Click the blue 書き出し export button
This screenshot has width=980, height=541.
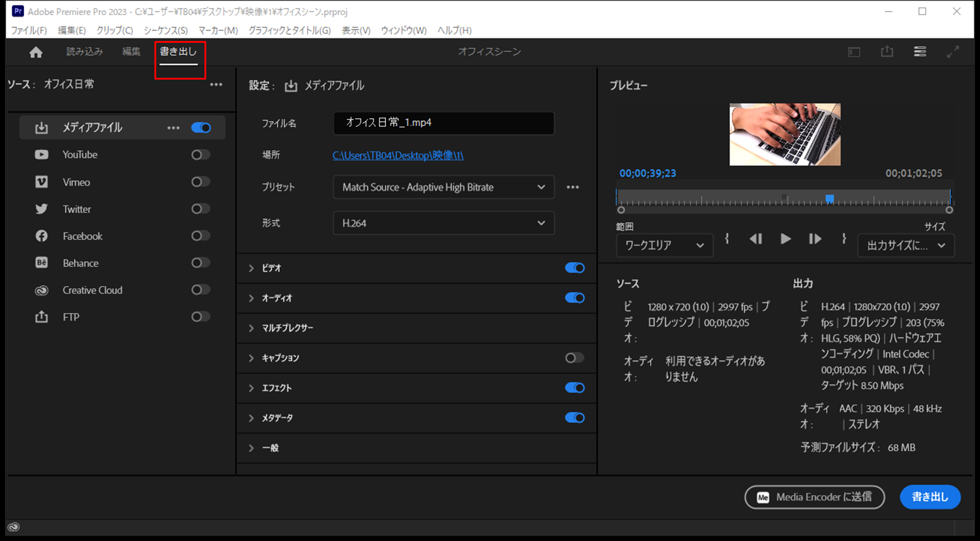point(930,497)
